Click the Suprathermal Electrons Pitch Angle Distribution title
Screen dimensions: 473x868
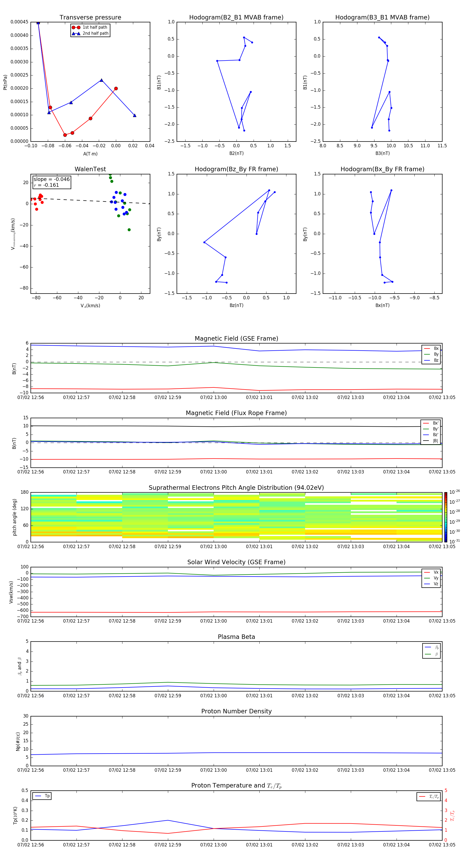point(236,488)
